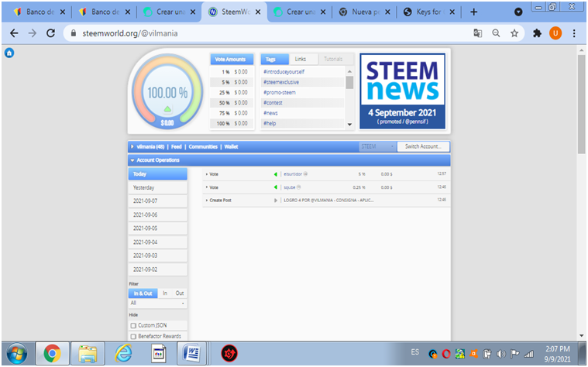Viewport: 588px width, 367px height.
Task: Click the Vote Amounts header
Action: (x=232, y=59)
